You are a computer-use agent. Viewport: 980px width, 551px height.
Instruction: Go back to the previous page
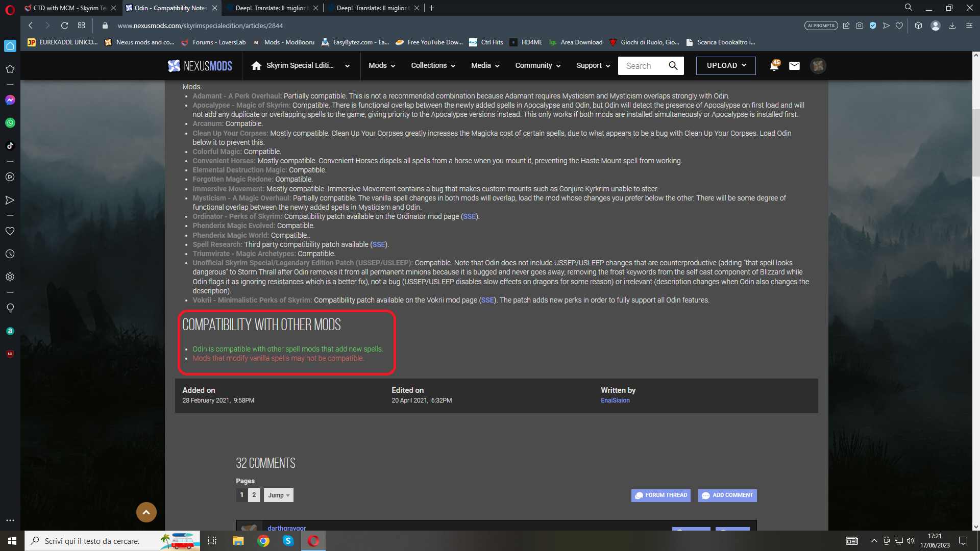[x=31, y=26]
